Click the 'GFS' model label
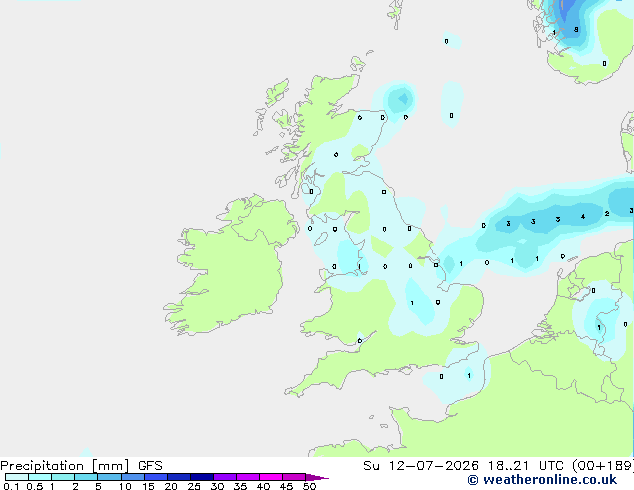Viewport: 634px width, 490px height. pyautogui.click(x=150, y=466)
